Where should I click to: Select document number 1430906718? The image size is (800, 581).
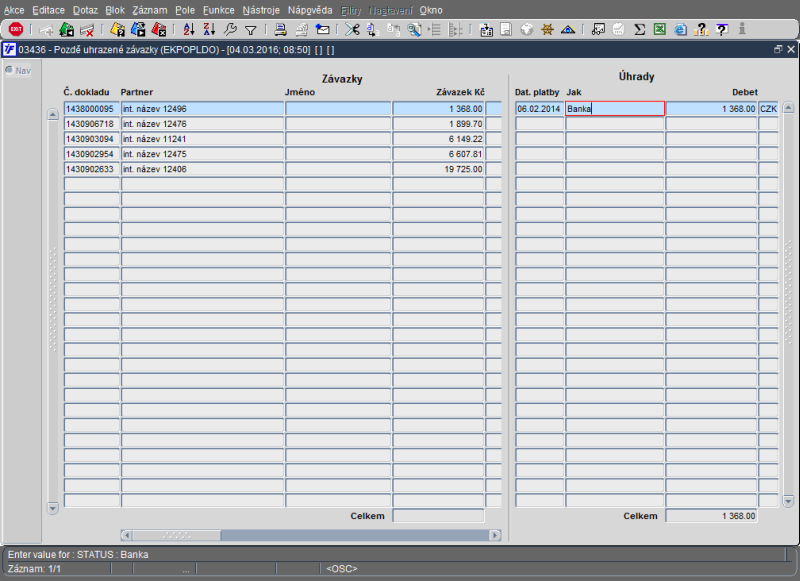point(92,124)
